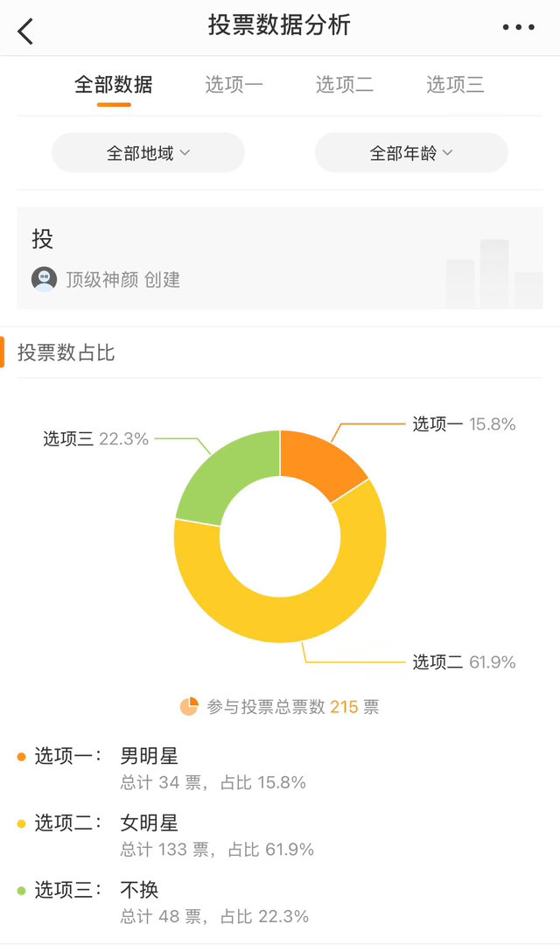Switch to the 选项二 tab

click(345, 85)
